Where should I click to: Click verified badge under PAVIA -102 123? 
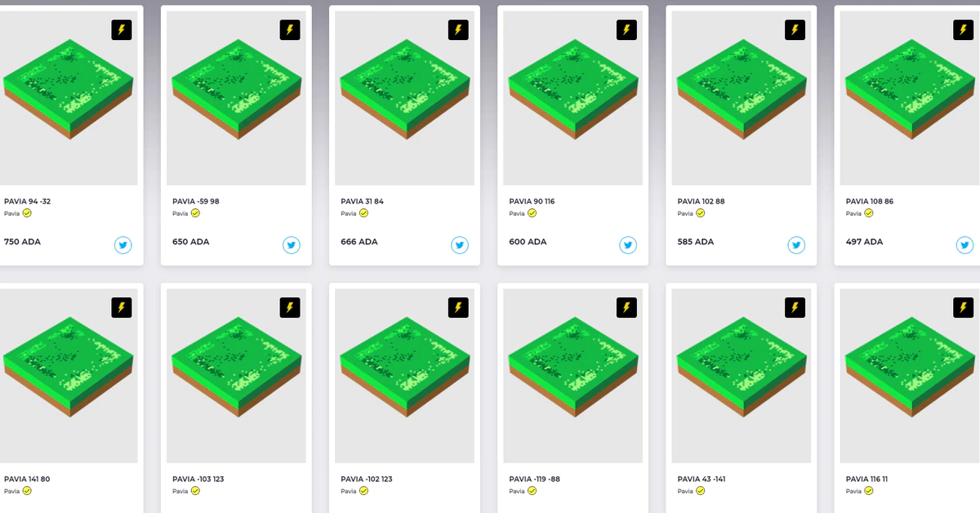click(x=363, y=491)
